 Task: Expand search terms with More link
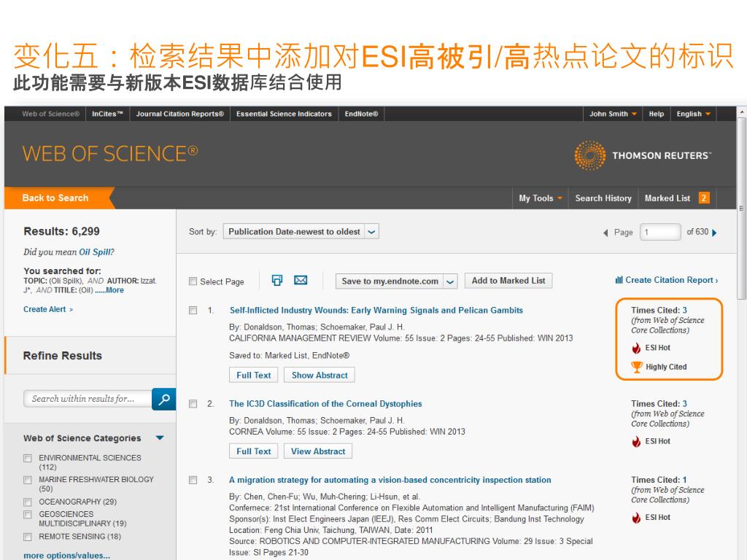pyautogui.click(x=115, y=290)
